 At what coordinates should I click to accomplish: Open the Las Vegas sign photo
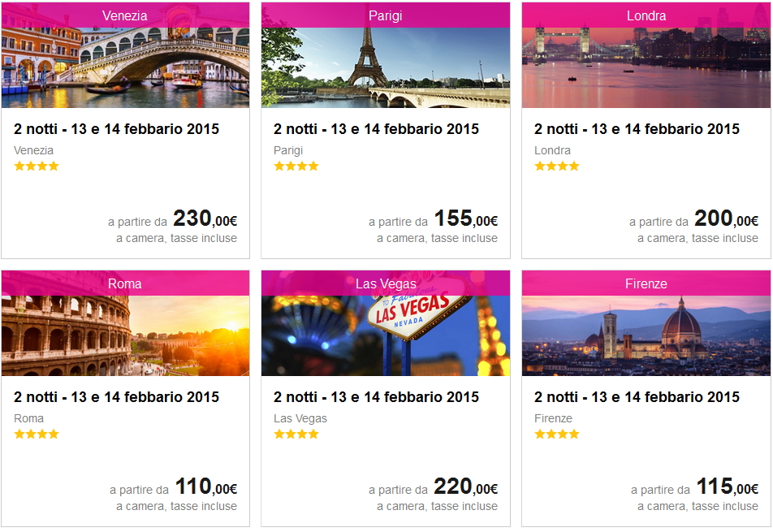pos(386,336)
